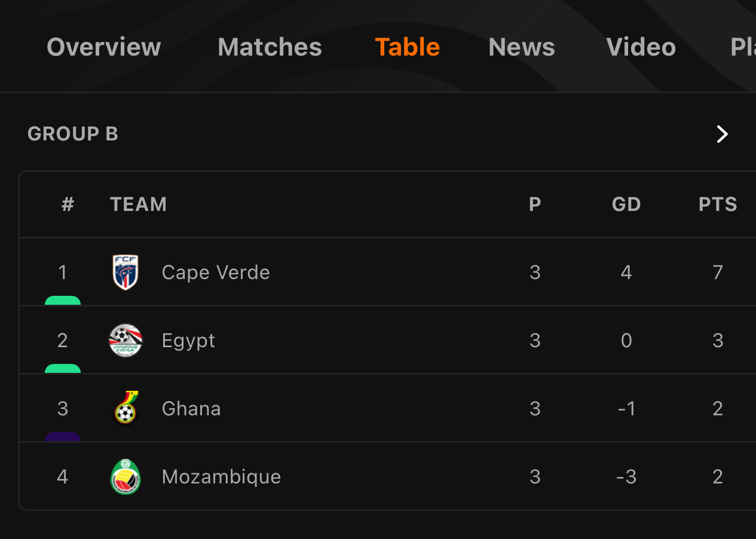
Task: Open the Egypt team name link
Action: click(x=188, y=341)
